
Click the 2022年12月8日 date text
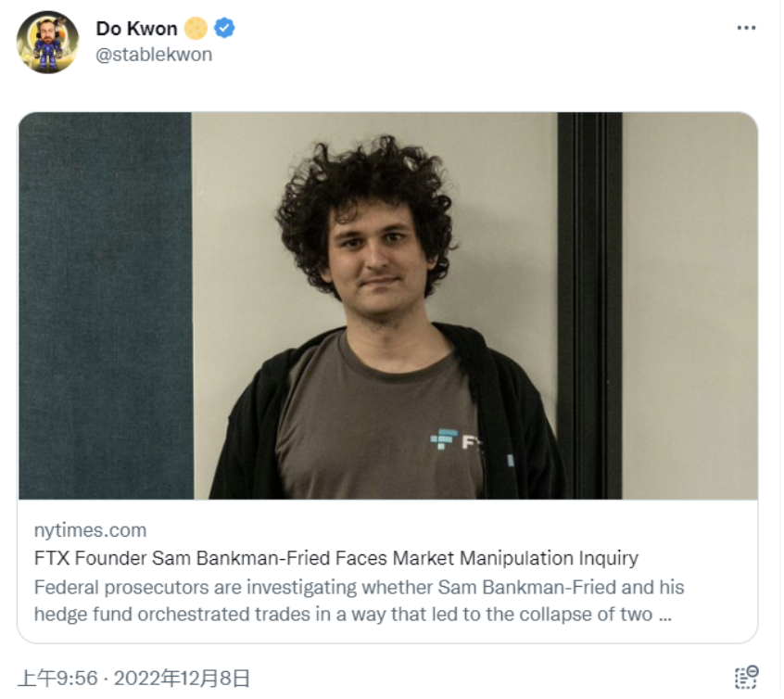click(x=182, y=679)
